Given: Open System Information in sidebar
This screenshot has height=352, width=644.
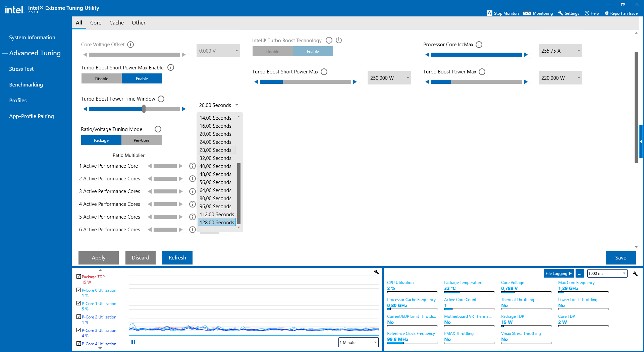Looking at the screenshot, I should point(32,38).
